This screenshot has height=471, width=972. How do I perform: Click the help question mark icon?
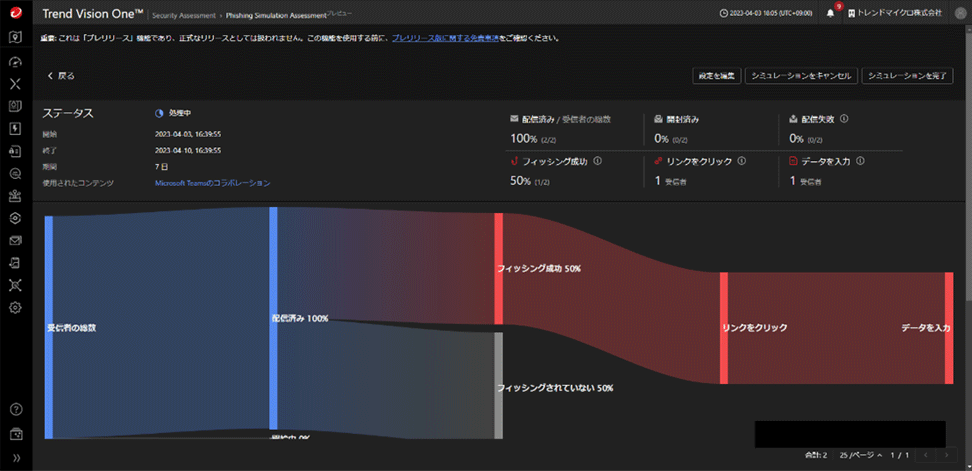click(15, 410)
